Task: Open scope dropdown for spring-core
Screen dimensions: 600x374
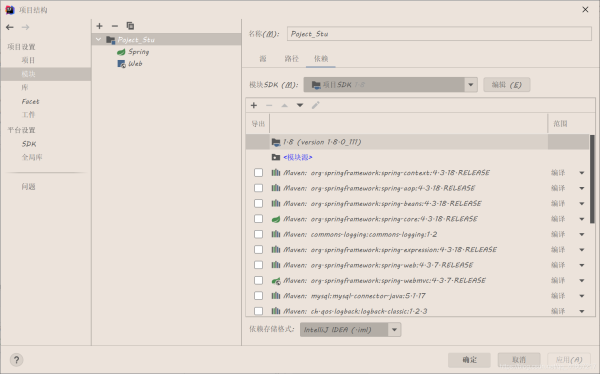Action: [582, 219]
